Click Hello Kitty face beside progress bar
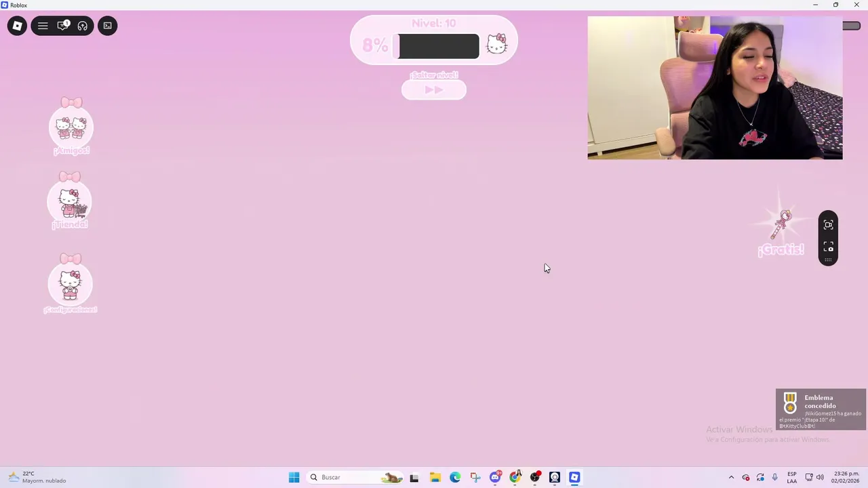This screenshot has width=868, height=488. click(x=497, y=44)
